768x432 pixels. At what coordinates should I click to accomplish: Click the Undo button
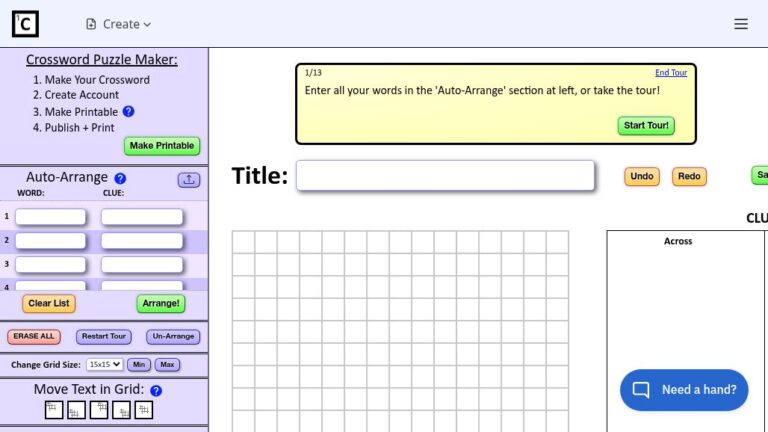coord(642,176)
